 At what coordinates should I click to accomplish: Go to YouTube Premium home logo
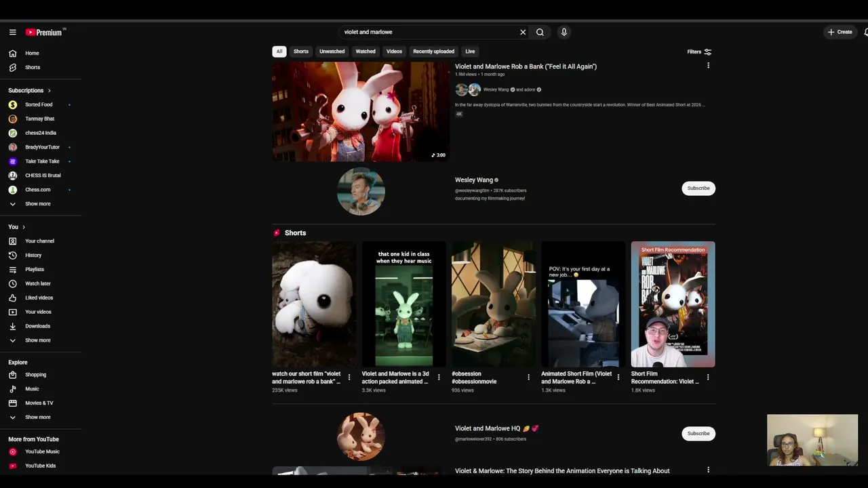point(45,32)
